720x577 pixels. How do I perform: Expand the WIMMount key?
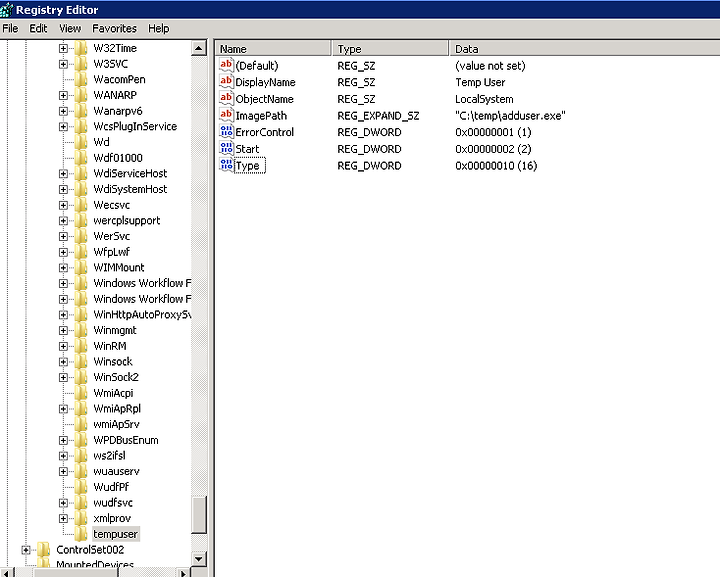point(63,268)
